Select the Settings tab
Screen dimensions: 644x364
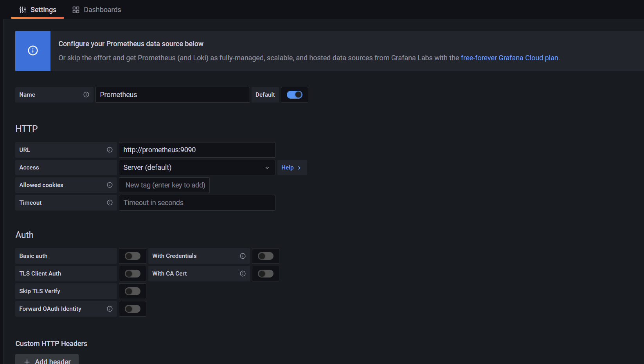point(38,10)
